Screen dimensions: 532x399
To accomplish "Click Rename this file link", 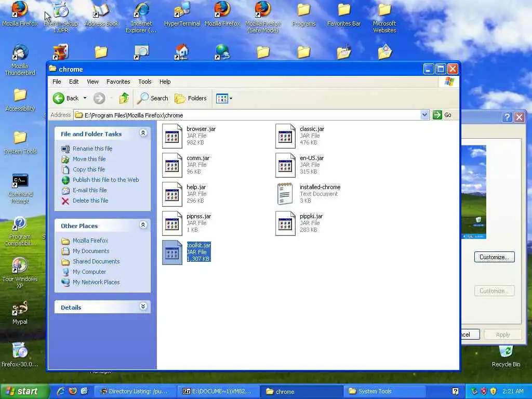I will [x=92, y=149].
